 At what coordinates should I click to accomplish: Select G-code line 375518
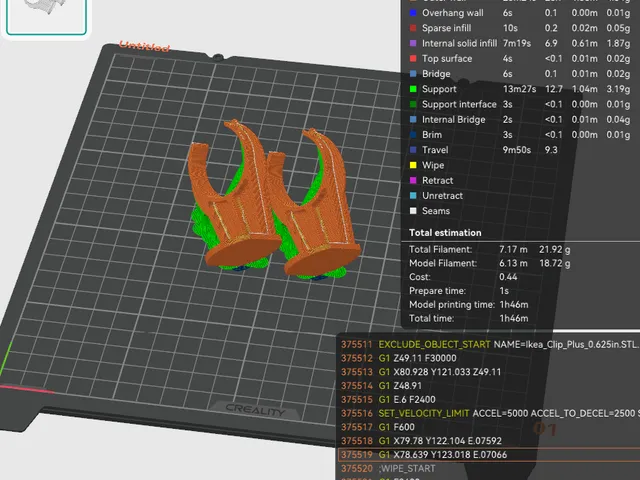point(489,441)
